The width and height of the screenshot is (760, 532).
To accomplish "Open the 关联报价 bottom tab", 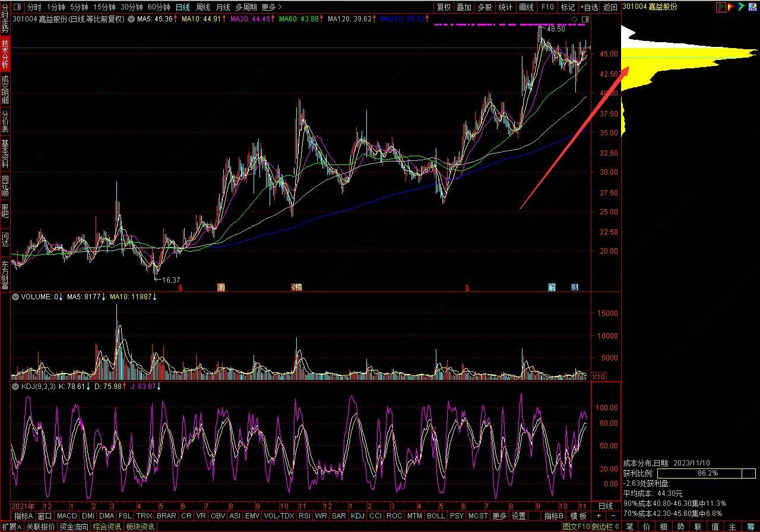I will (x=40, y=527).
